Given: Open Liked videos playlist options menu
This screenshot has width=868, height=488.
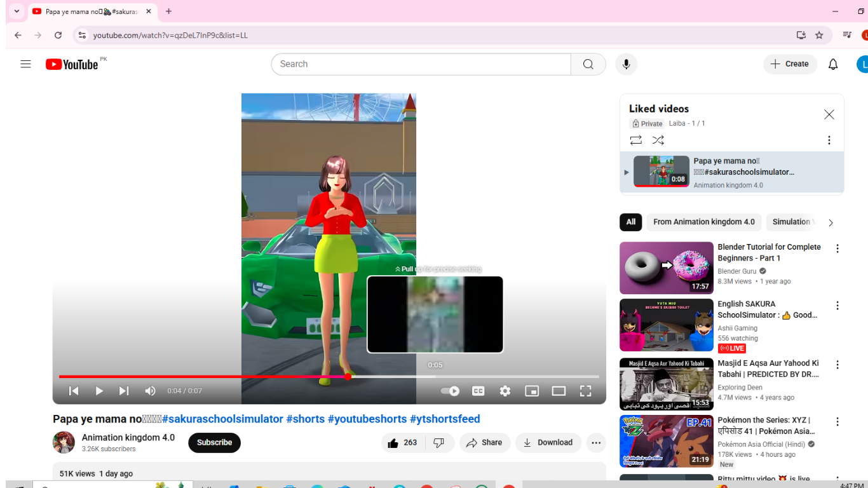Looking at the screenshot, I should click(829, 140).
